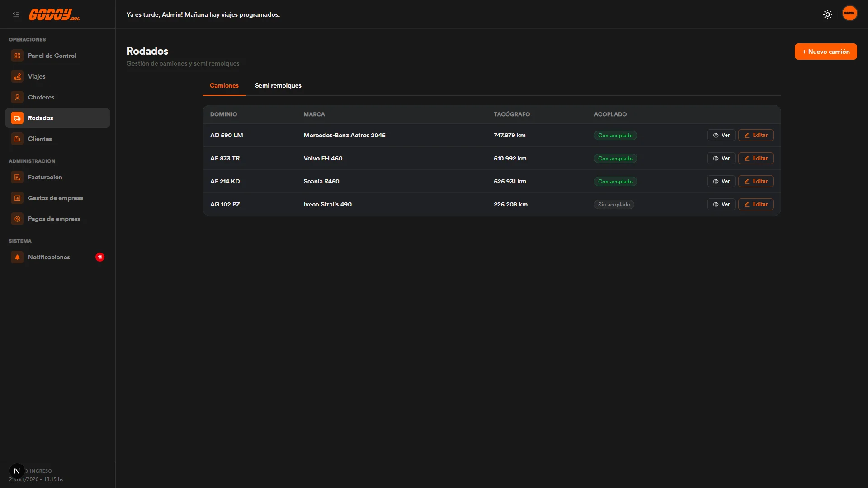868x488 pixels.
Task: Click the Choferes person icon
Action: 17,97
